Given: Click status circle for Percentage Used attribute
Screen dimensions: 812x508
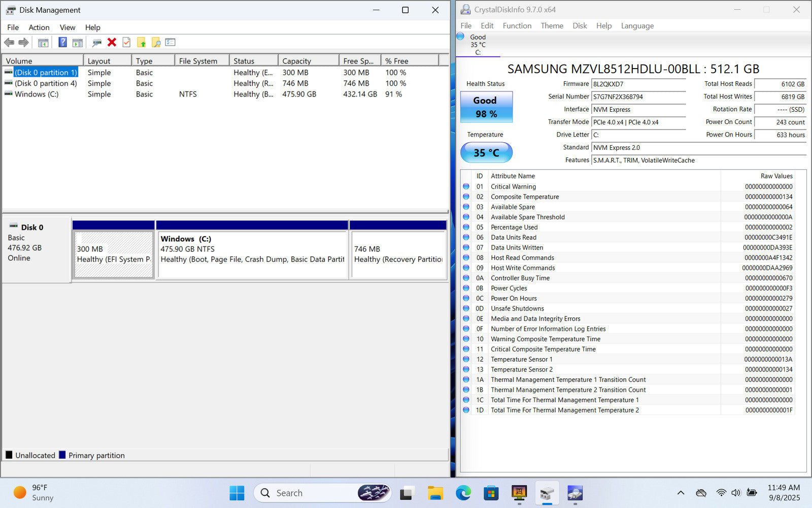Looking at the screenshot, I should point(466,227).
